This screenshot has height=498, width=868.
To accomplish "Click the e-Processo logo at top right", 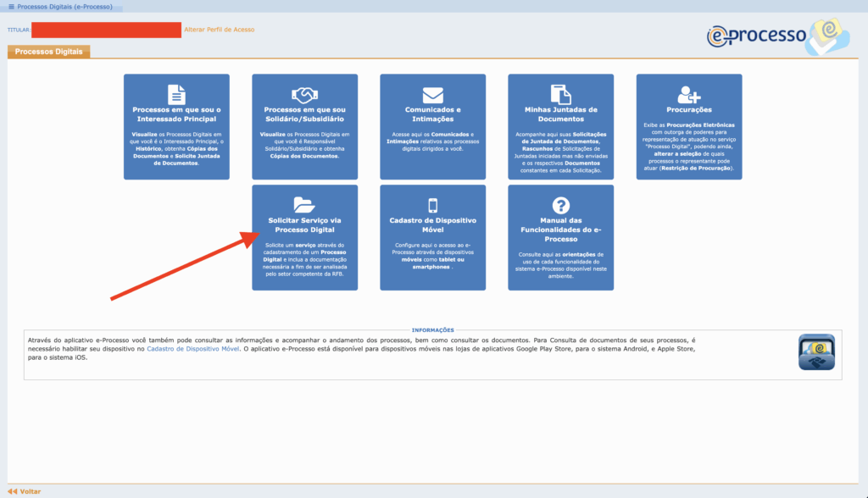I will coord(778,36).
